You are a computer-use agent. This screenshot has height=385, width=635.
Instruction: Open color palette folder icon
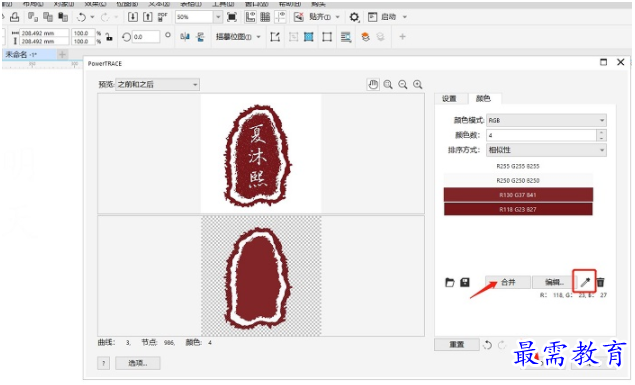(x=450, y=282)
